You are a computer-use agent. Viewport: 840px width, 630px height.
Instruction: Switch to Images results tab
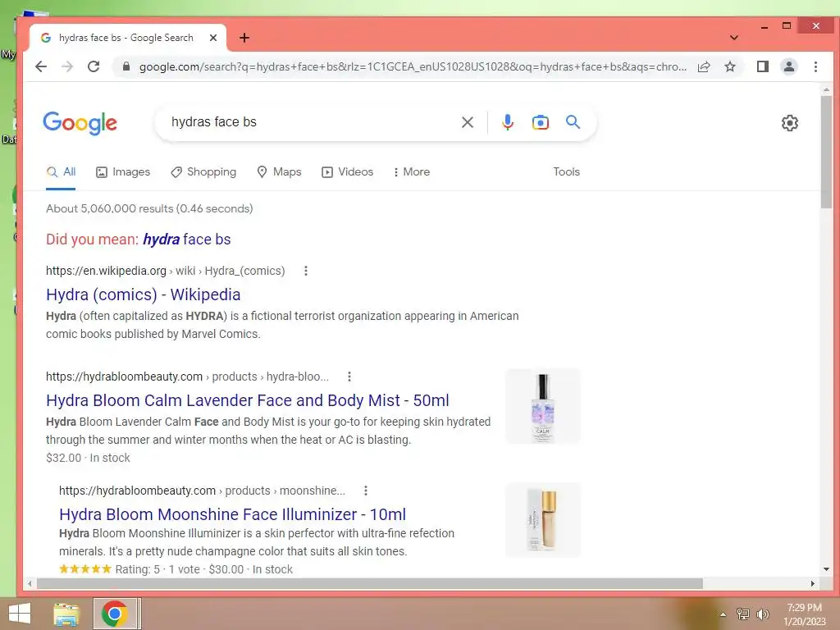[123, 172]
